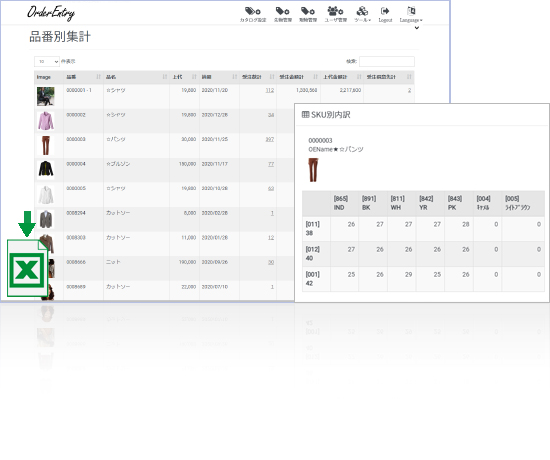Open the Language dropdown menu
550x460 pixels.
(411, 14)
